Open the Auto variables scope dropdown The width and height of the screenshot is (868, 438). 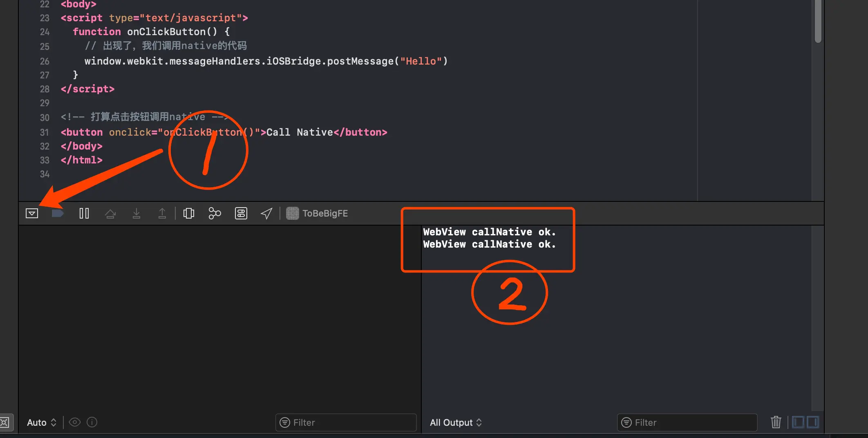pyautogui.click(x=42, y=422)
